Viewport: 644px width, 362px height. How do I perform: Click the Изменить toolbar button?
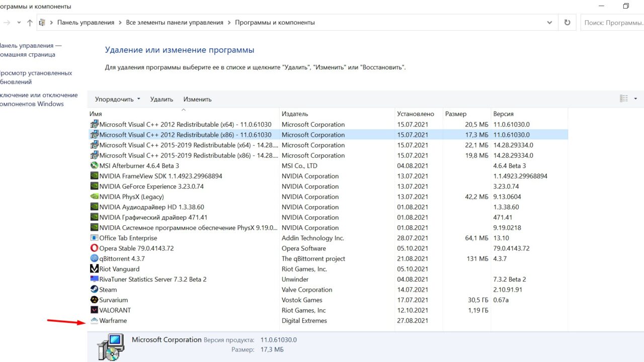click(197, 100)
